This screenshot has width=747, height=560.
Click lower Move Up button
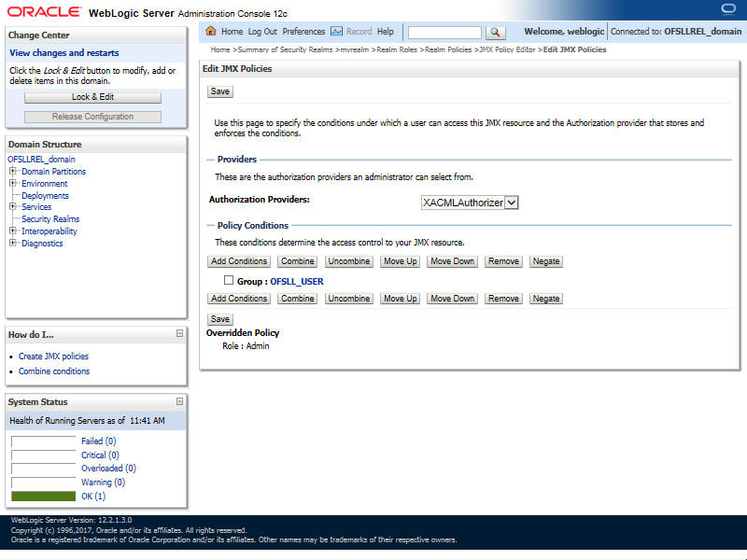[401, 299]
